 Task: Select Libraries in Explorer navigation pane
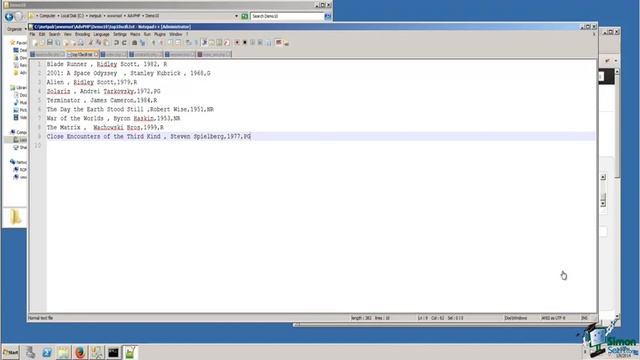(19, 87)
